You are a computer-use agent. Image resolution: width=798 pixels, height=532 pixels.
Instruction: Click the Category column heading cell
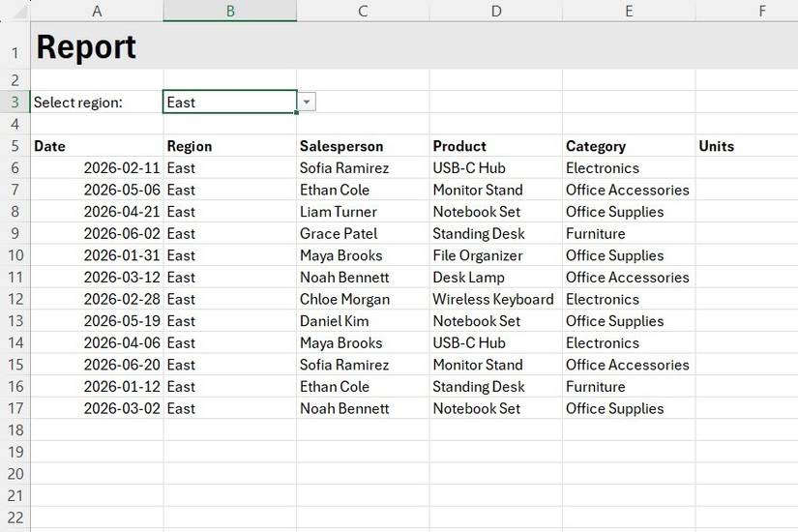629,146
